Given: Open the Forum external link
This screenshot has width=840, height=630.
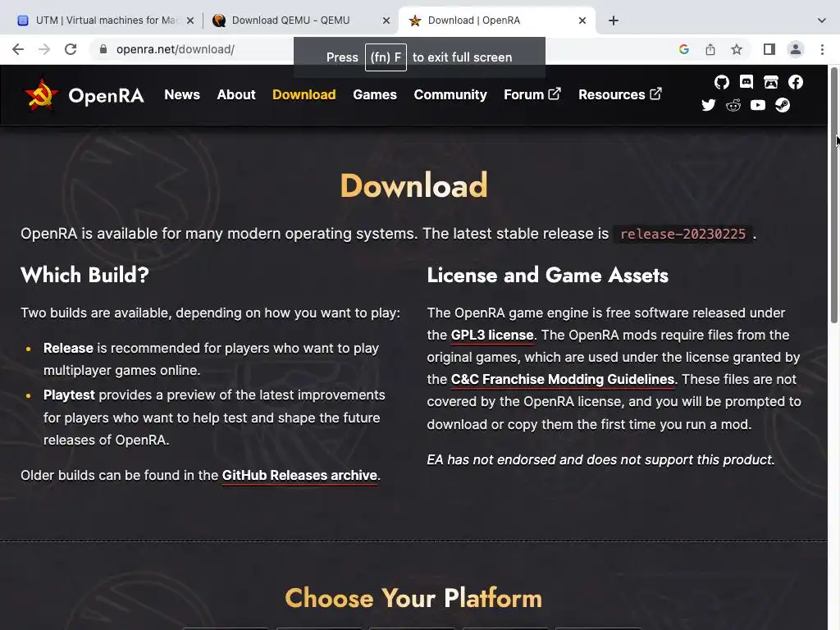Looking at the screenshot, I should [532, 95].
